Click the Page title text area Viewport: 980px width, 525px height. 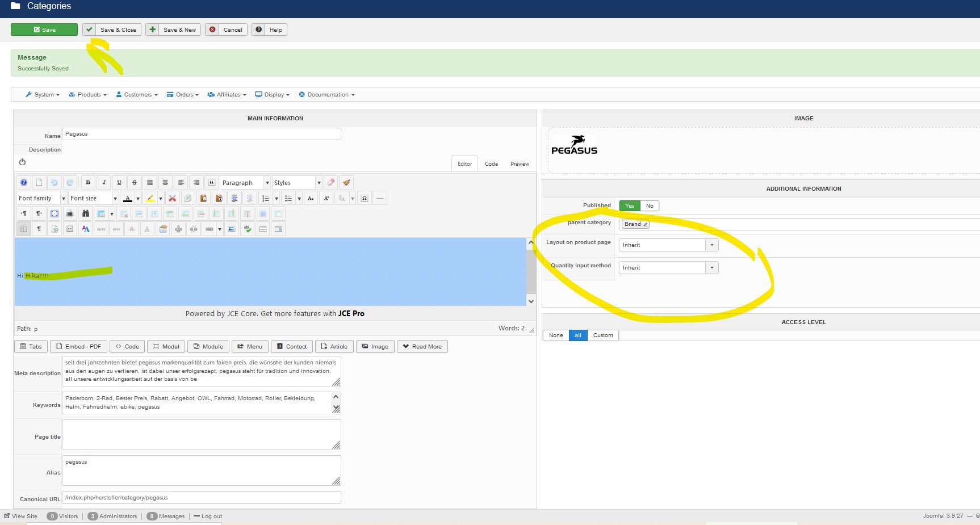point(202,435)
